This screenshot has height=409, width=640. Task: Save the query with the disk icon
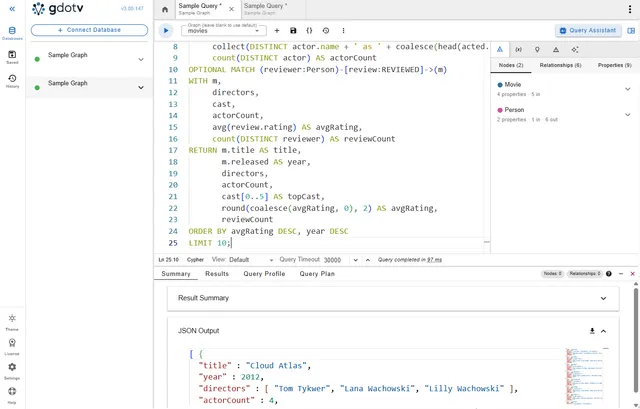293,31
